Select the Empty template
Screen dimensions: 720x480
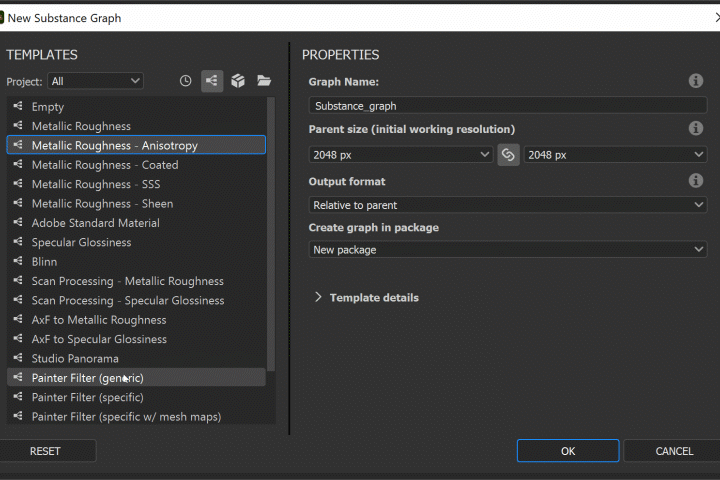point(136,107)
